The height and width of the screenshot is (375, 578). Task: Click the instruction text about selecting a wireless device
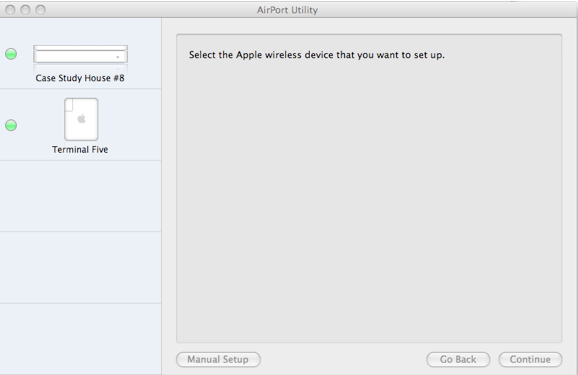tap(317, 55)
